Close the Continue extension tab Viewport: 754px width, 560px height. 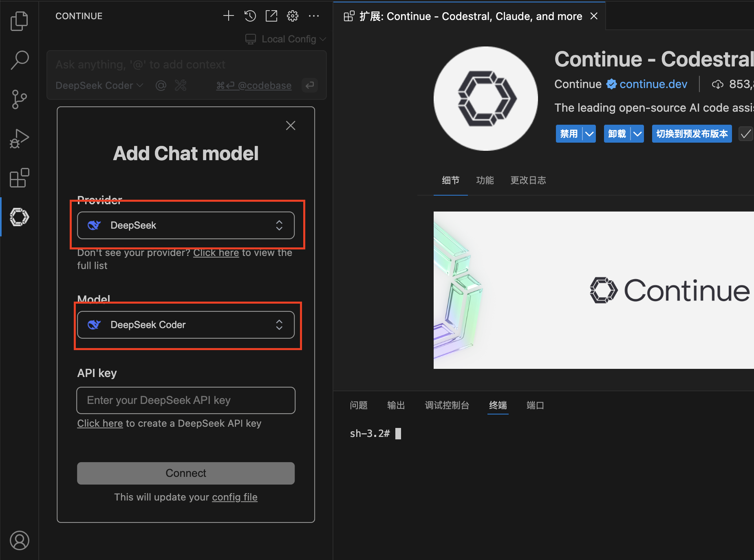tap(594, 16)
